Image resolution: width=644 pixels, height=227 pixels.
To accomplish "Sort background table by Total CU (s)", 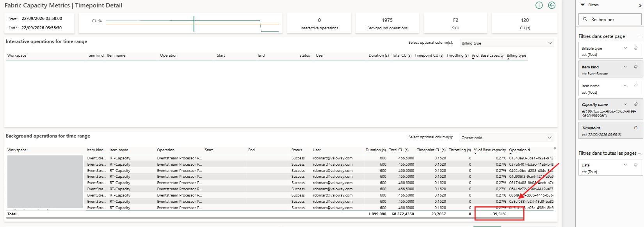I will click(x=398, y=150).
